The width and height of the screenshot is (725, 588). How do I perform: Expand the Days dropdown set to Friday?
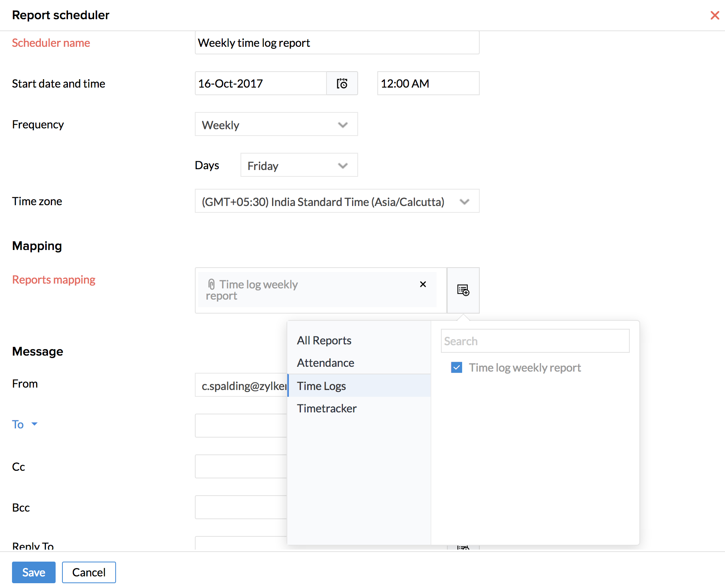(298, 165)
